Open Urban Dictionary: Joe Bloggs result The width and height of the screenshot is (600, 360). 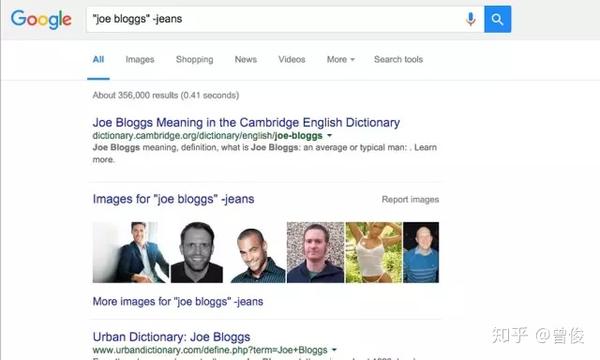[x=171, y=337]
